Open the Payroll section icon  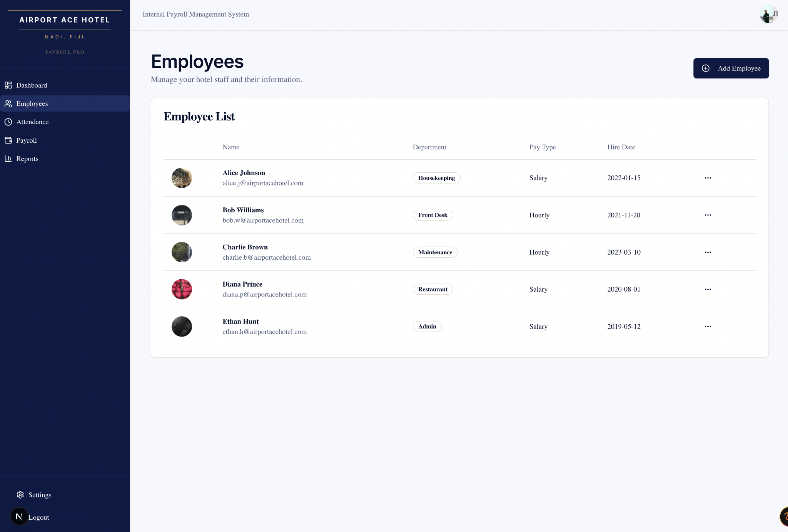tap(8, 140)
